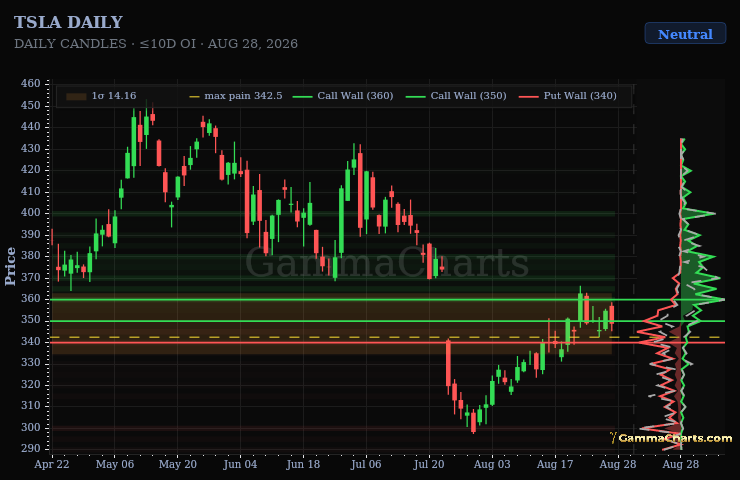Click the 1σ shaded color swatch in legend

pos(76,96)
